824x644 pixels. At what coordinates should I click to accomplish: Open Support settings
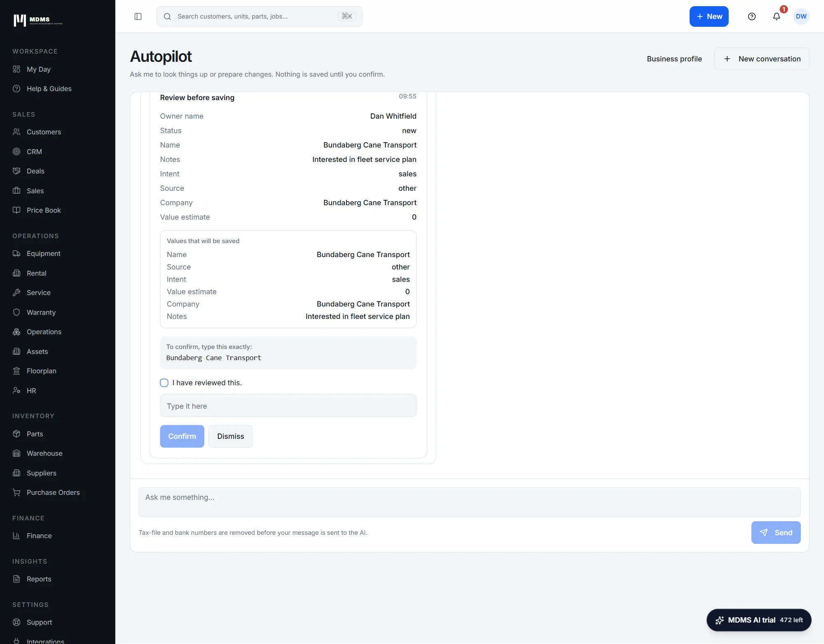pos(39,622)
